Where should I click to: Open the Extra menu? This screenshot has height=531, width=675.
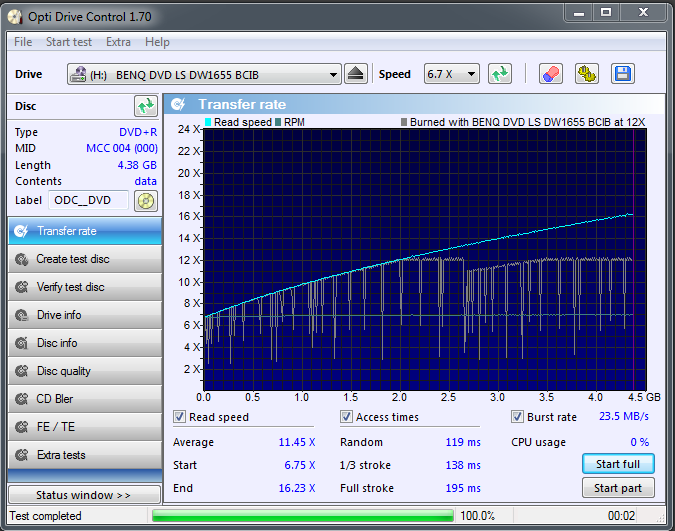tap(118, 42)
